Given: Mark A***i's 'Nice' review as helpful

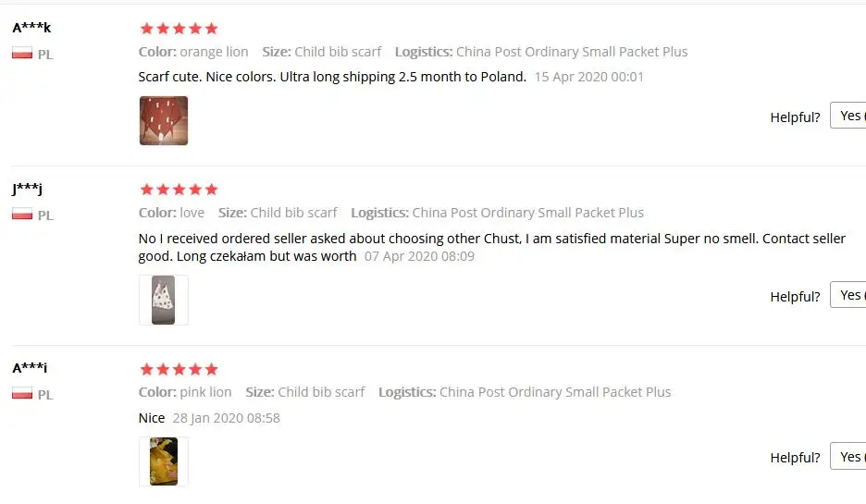Looking at the screenshot, I should coord(850,456).
